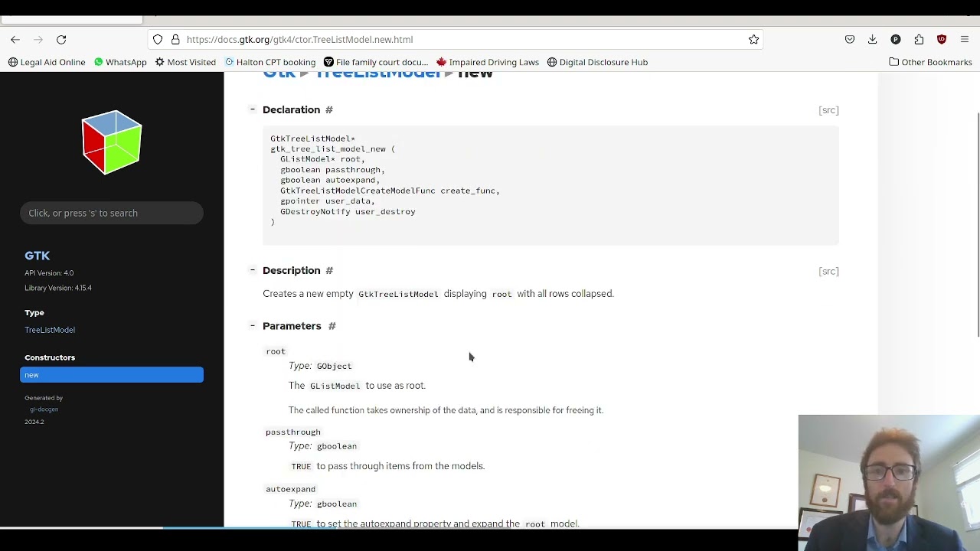
Task: Open the Pocket save icon
Action: click(850, 39)
